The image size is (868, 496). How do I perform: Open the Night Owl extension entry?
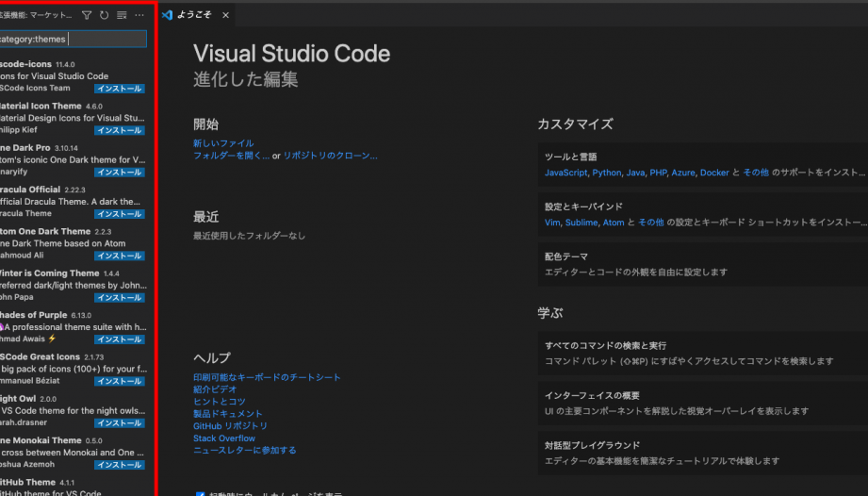pos(74,410)
